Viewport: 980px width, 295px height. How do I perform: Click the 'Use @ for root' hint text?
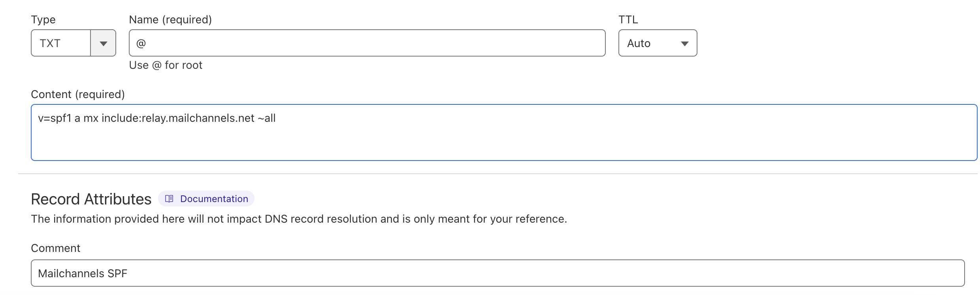pyautogui.click(x=166, y=65)
